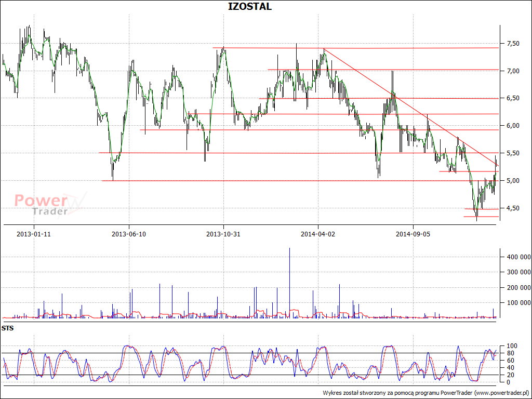The width and height of the screenshot is (532, 399).
Task: Click the 2013-06-10 date label
Action: 129,234
